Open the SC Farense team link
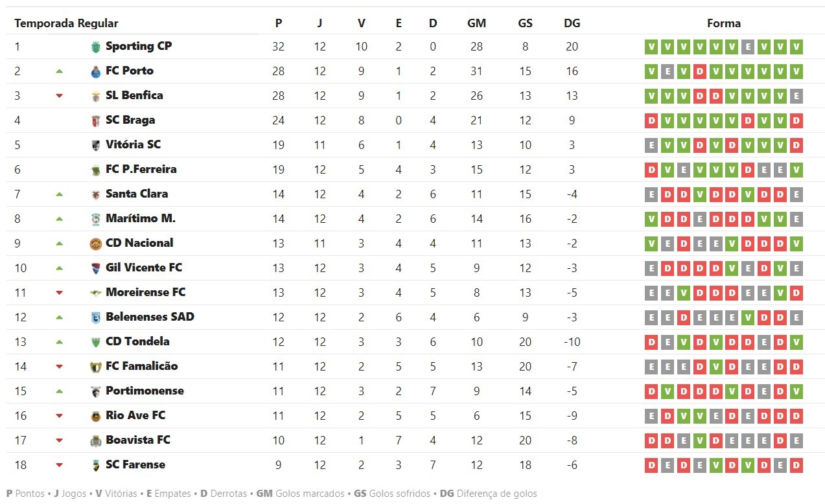Screen dimensions: 825x504 135,464
